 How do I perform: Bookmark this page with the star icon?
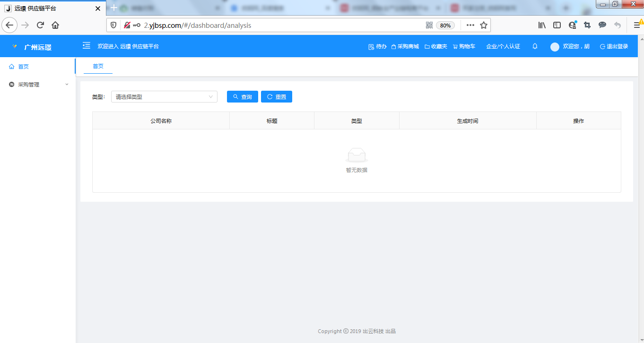(x=484, y=25)
